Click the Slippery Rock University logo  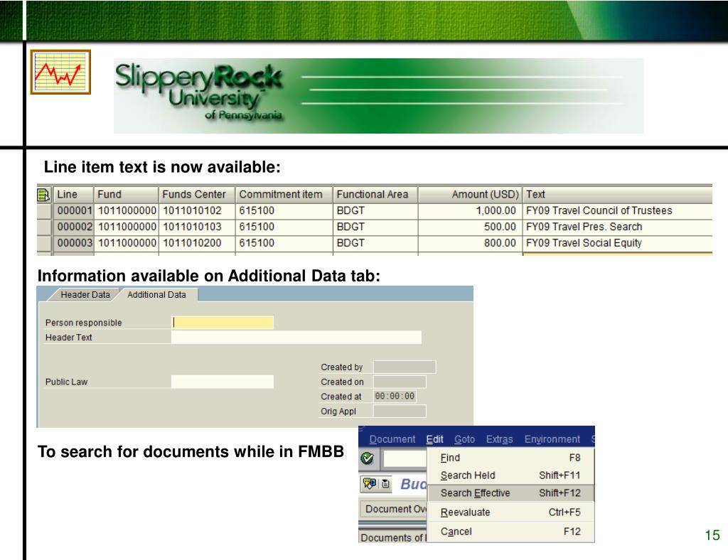tap(199, 95)
